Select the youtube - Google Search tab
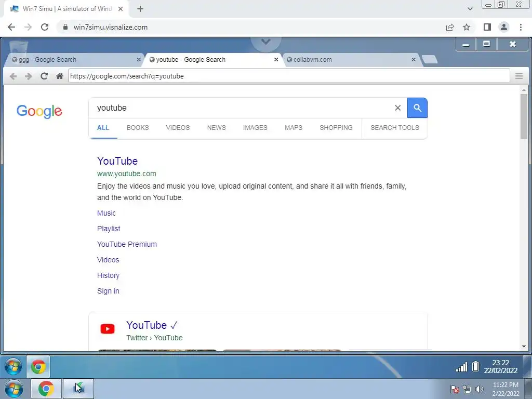 [214, 60]
